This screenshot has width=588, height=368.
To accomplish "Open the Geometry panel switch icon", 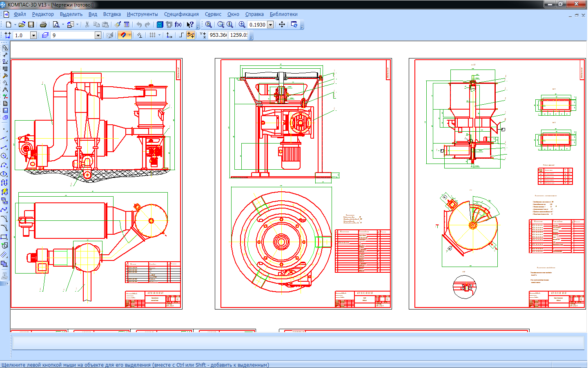I will tap(5, 48).
